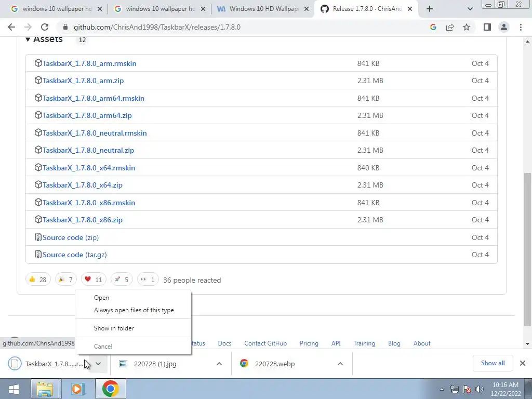Open the TaskbarX download item in shelf

click(x=46, y=364)
